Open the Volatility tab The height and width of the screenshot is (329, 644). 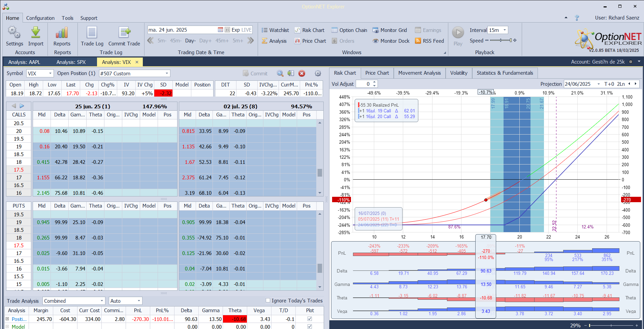click(459, 73)
